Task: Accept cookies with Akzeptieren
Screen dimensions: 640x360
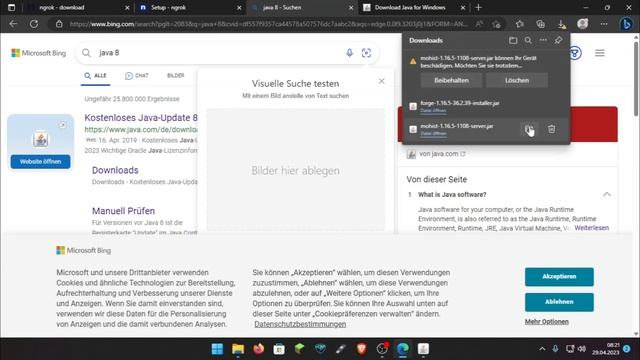Action: tap(559, 277)
